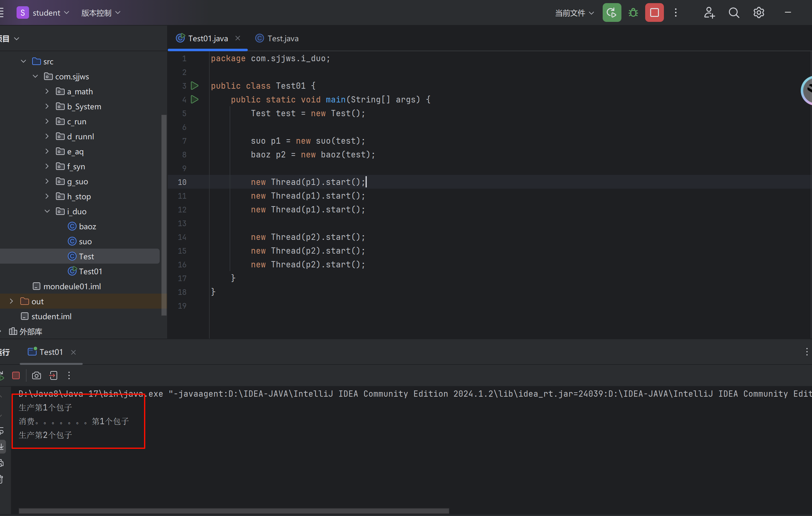Open Search Everywhere magnifier icon

click(734, 13)
